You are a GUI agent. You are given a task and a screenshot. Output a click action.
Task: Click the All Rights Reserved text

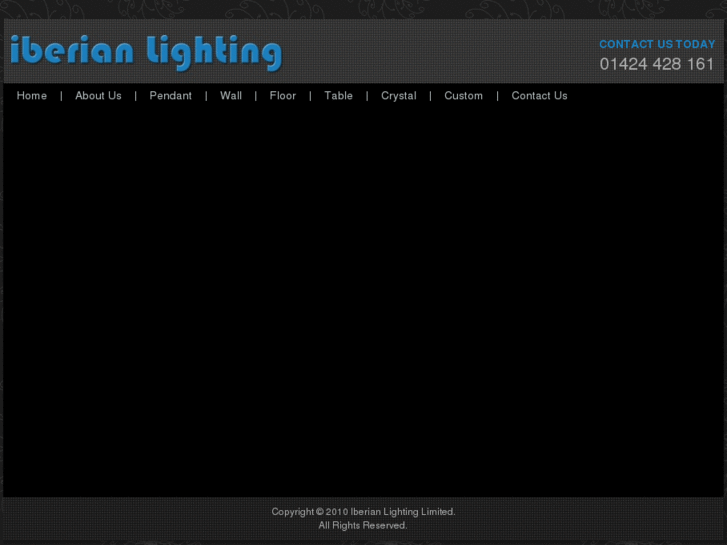pyautogui.click(x=363, y=526)
